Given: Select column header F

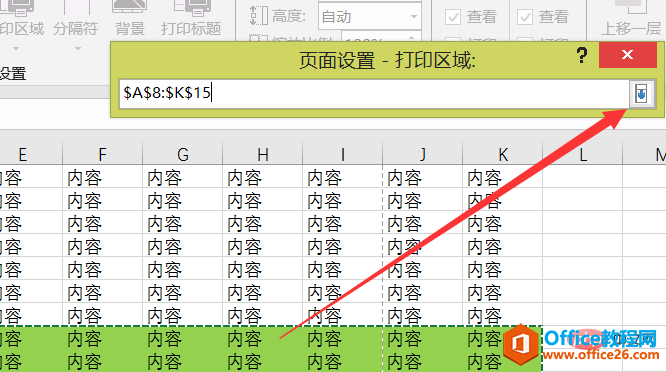Looking at the screenshot, I should tap(102, 155).
